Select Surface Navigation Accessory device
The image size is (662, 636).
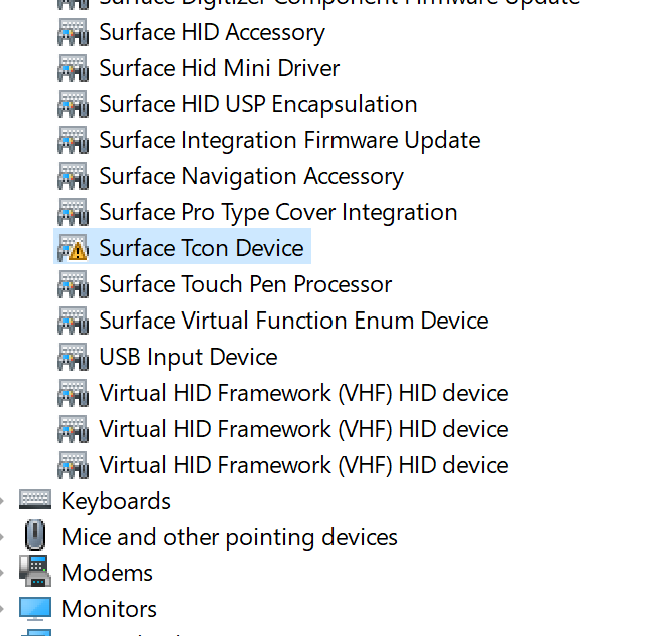click(251, 177)
